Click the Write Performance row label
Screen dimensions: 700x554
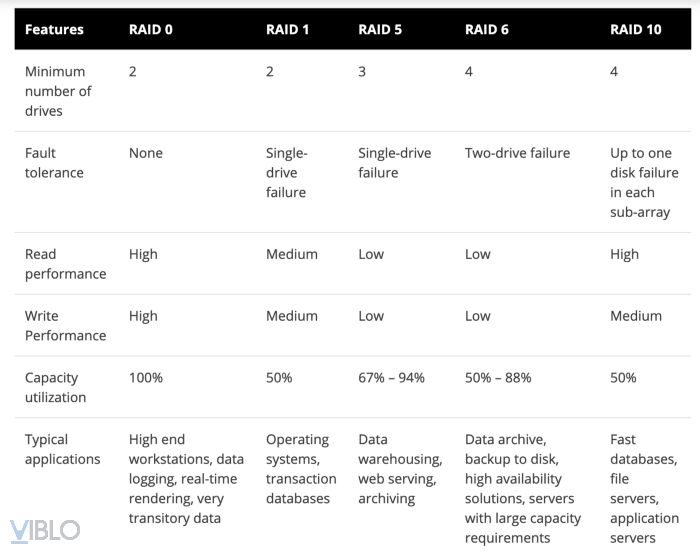[65, 326]
